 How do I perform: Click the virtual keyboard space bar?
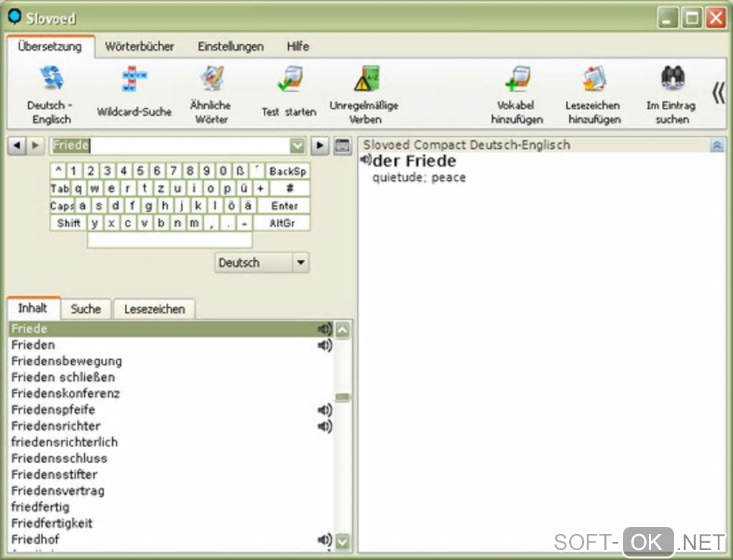click(170, 240)
